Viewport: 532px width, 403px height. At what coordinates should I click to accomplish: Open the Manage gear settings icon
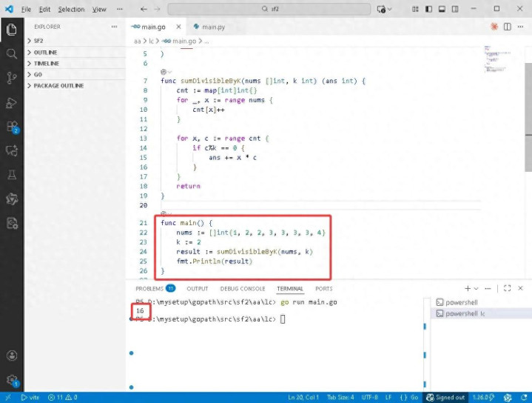tap(11, 380)
